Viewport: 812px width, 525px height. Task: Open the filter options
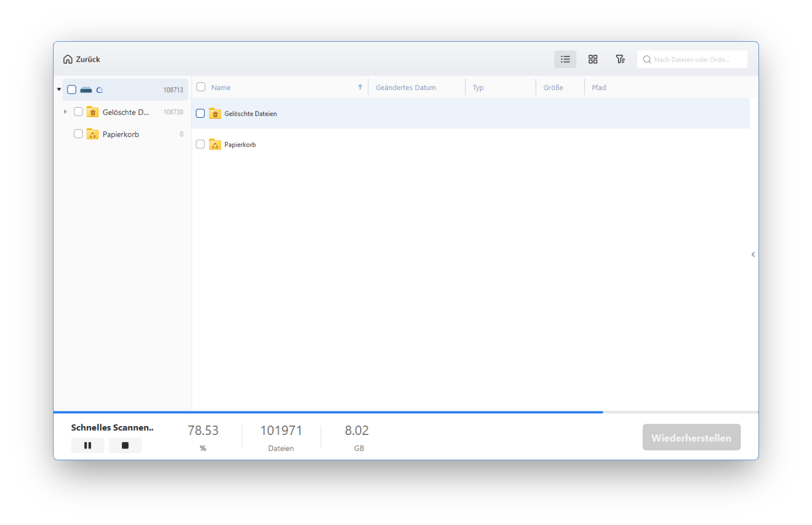point(620,59)
